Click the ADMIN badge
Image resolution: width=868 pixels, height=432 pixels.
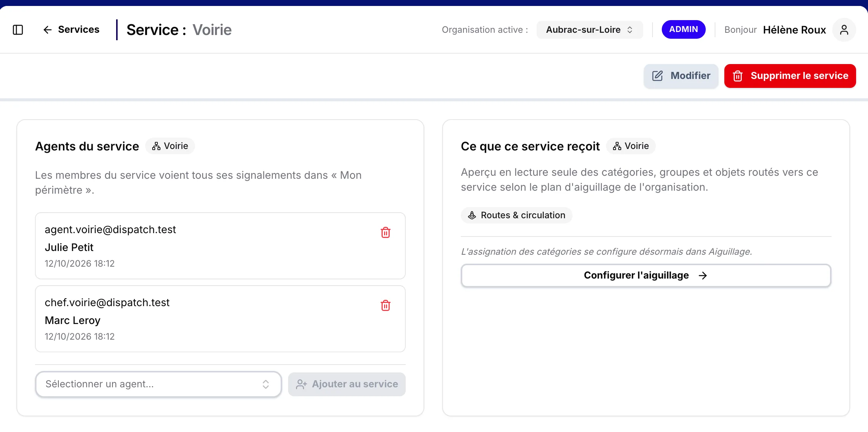[x=683, y=29]
